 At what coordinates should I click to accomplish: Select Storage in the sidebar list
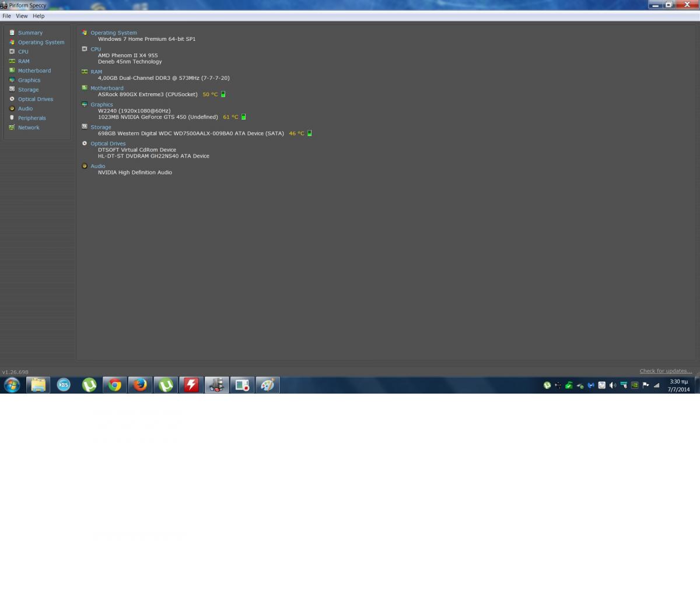tap(28, 89)
